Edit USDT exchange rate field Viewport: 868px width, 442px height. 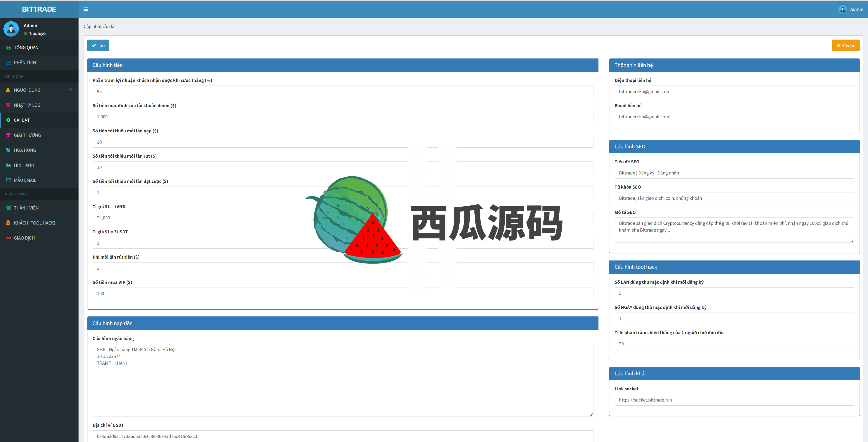(343, 243)
